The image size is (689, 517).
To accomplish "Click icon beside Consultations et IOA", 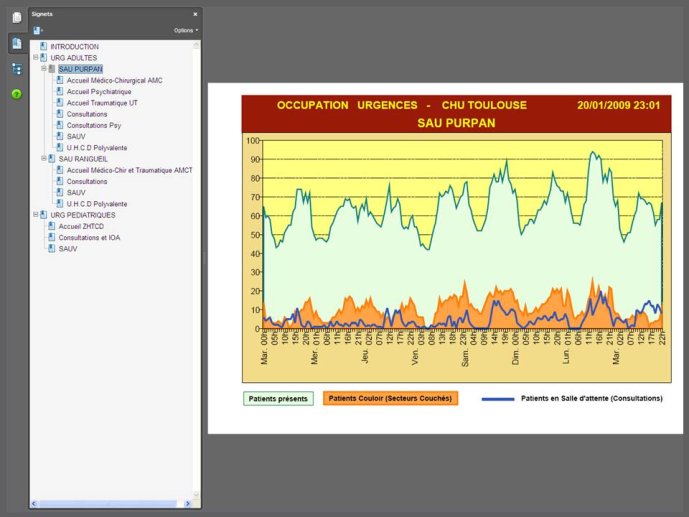I will pos(52,237).
